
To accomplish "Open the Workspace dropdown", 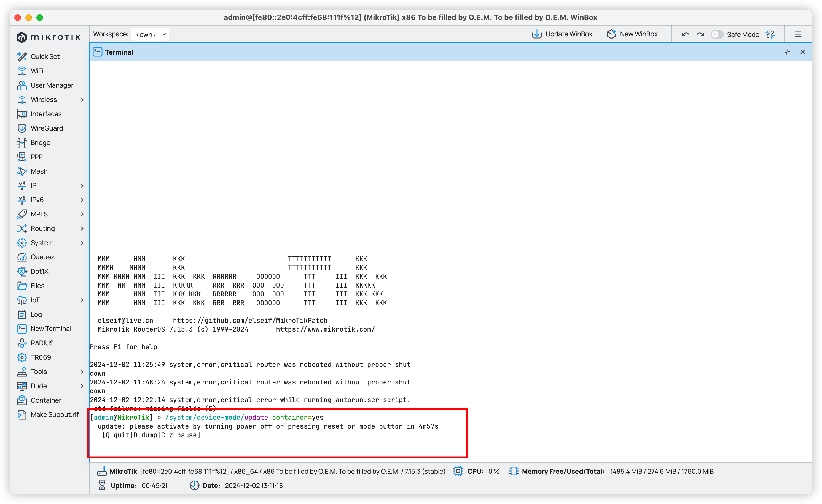I will click(150, 34).
